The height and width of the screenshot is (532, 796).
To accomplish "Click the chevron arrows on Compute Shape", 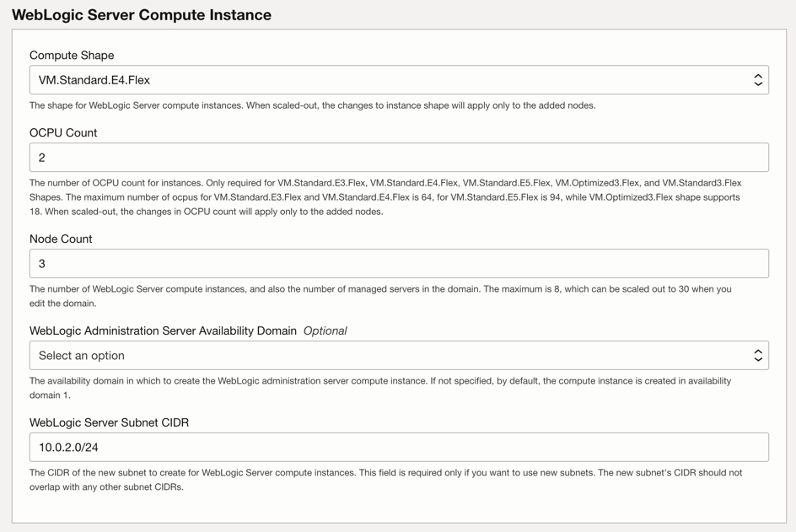I will (757, 80).
